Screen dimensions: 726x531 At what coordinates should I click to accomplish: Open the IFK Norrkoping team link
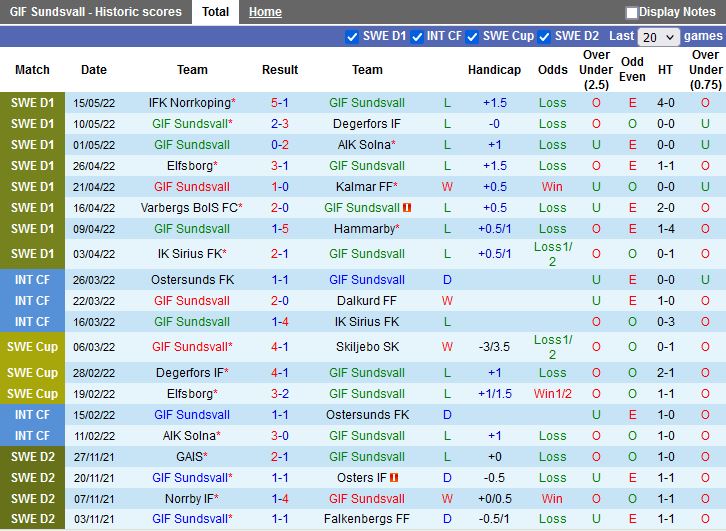(189, 103)
